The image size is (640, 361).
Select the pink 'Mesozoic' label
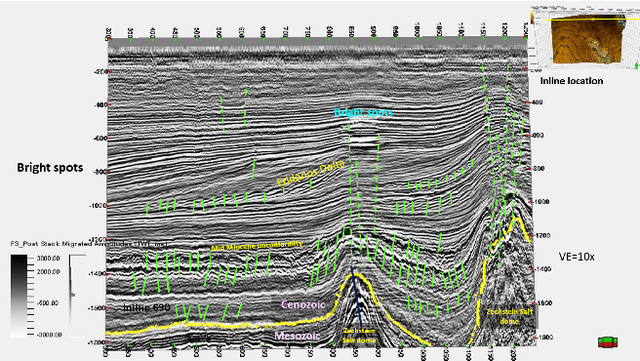tap(297, 336)
